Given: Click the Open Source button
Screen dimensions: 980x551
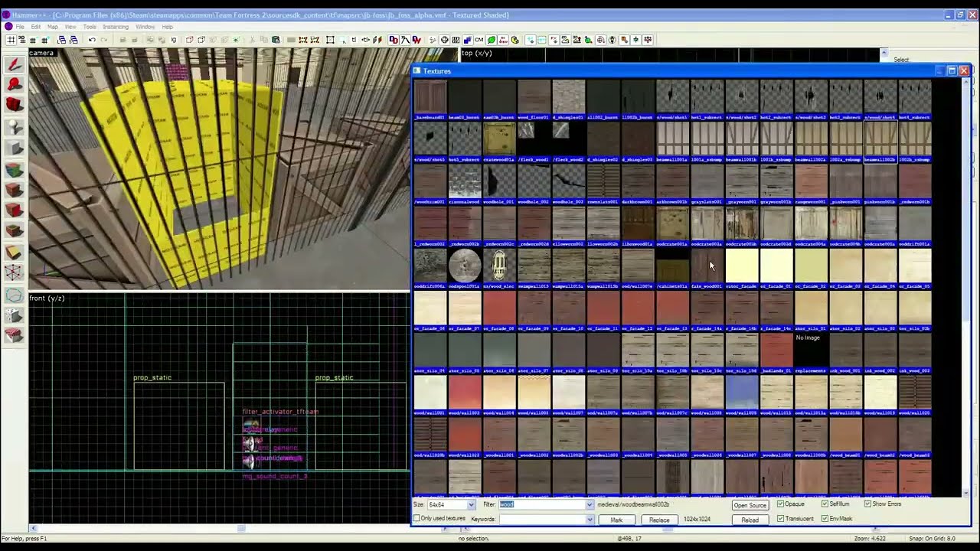Looking at the screenshot, I should [x=750, y=505].
